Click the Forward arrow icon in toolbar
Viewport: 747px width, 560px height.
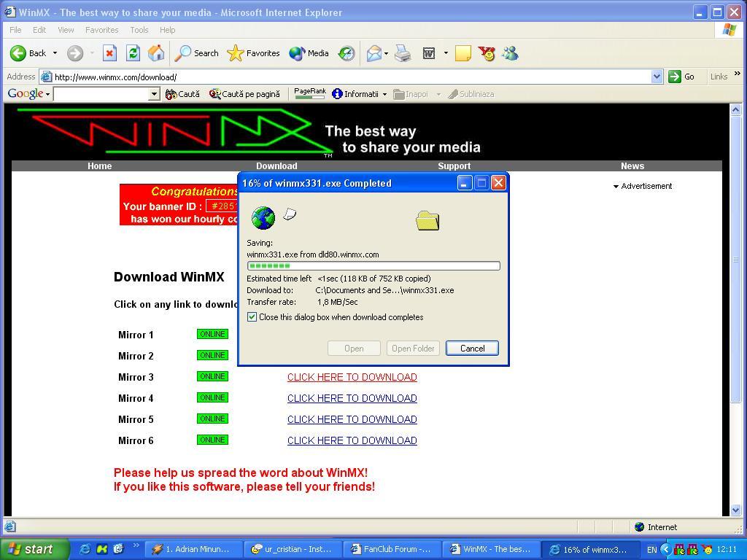tap(75, 52)
